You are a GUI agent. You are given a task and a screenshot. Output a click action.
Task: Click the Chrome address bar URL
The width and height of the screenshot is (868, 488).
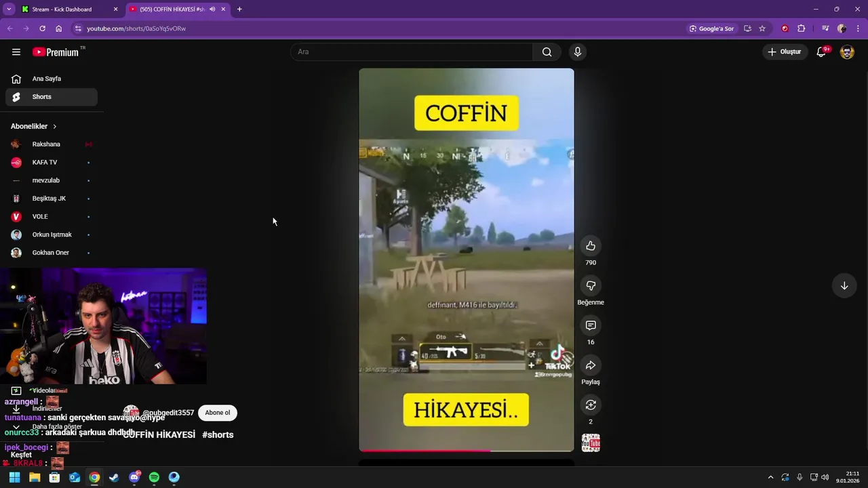pos(136,28)
